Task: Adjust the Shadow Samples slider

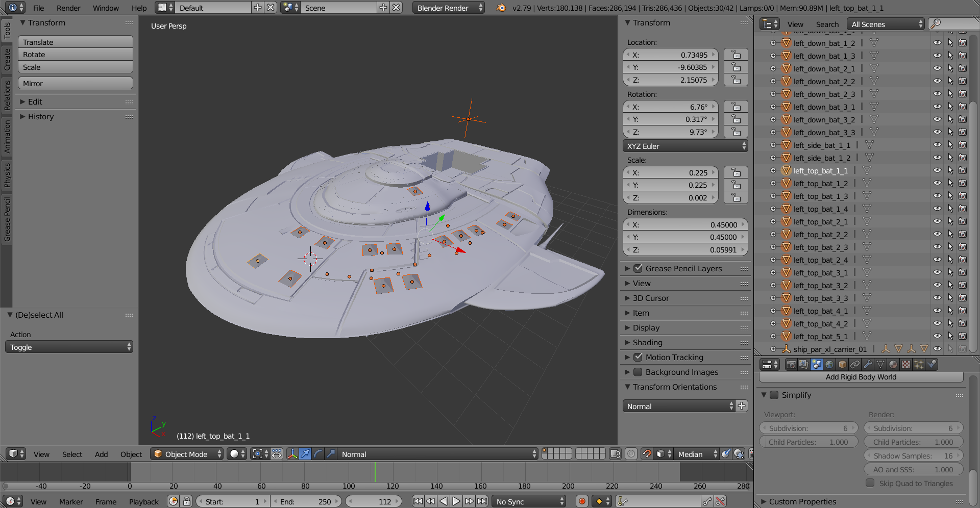Action: tap(913, 455)
